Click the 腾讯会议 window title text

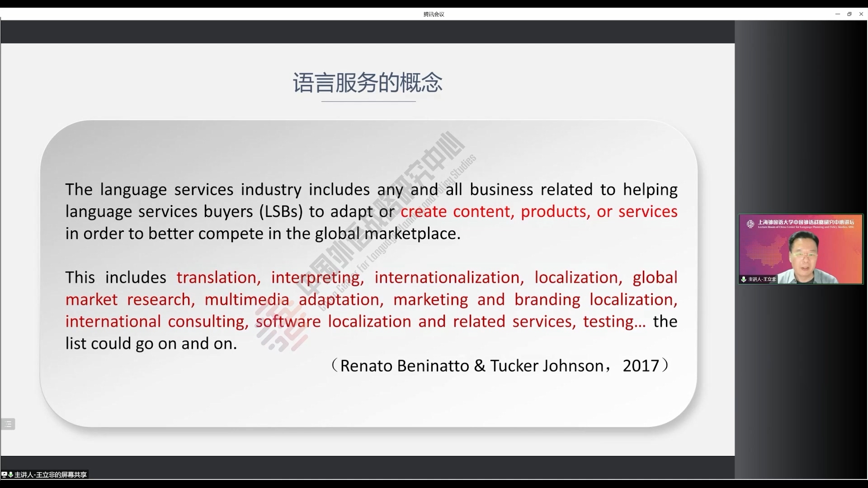pyautogui.click(x=434, y=14)
